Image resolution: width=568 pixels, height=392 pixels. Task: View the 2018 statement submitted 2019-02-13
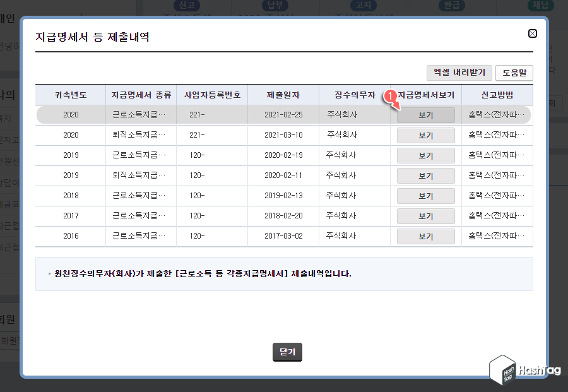click(425, 195)
